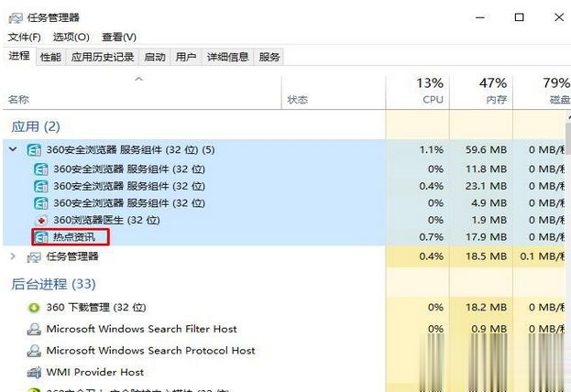Click the 任务管理器 process row icon
This screenshot has width=571, height=392.
click(x=34, y=256)
